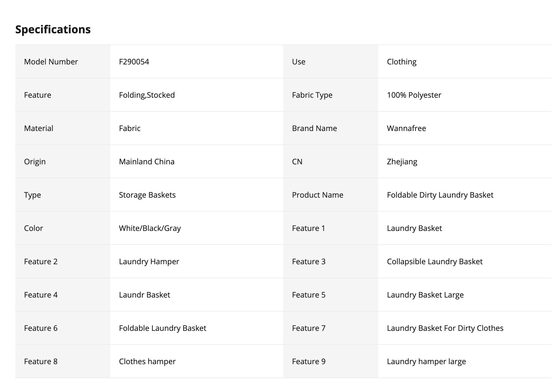Viewport: 560px width, 392px height.
Task: Click the Zhejiang value cell
Action: pos(402,162)
